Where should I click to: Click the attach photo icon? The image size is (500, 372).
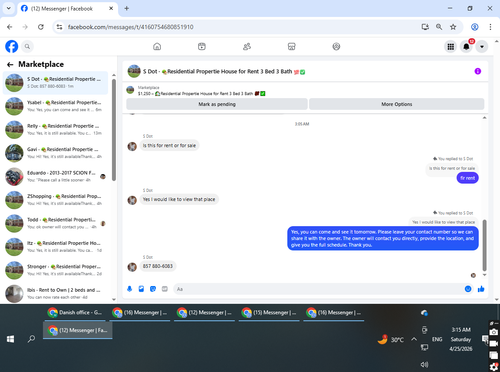pyautogui.click(x=141, y=289)
